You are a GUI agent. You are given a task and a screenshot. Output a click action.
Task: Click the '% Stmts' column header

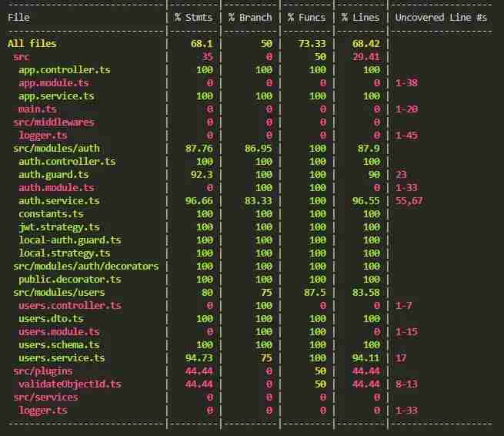[x=193, y=18]
